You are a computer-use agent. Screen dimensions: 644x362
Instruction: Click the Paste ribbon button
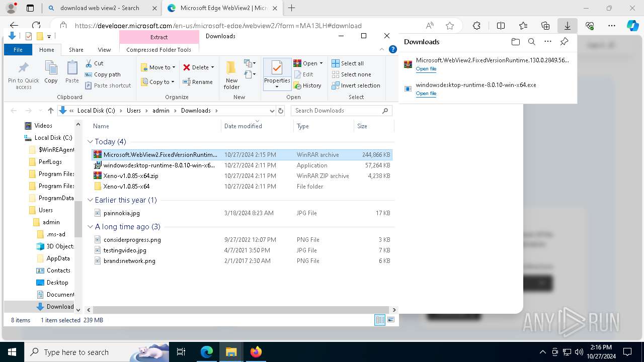(x=72, y=72)
